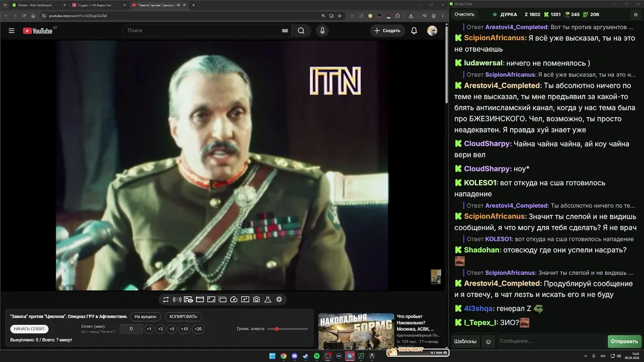Open the Шаблоны templates dropdown
This screenshot has width=644, height=362.
point(465,341)
